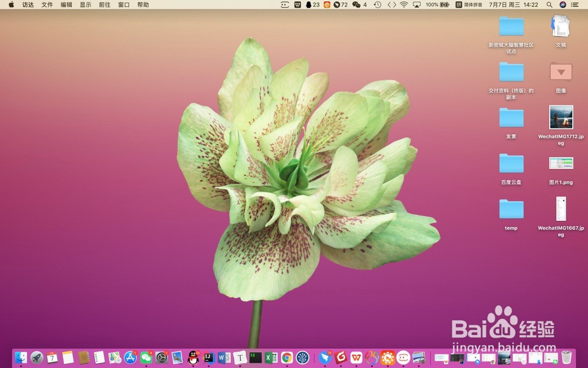This screenshot has width=588, height=368.
Task: Click the battery 100% status
Action: tap(437, 5)
